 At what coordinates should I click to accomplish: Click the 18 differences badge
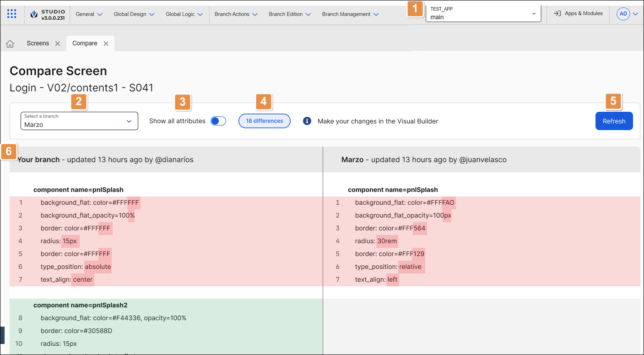pyautogui.click(x=264, y=121)
